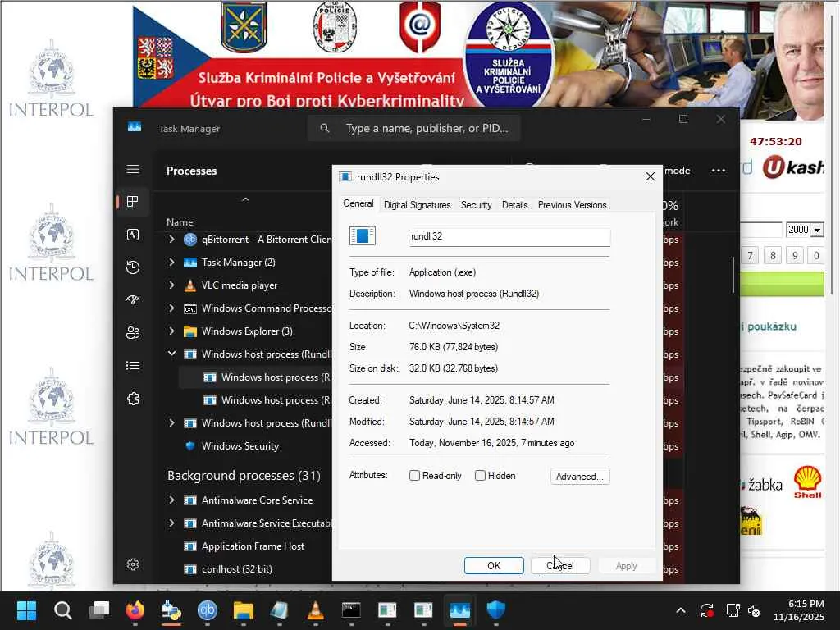This screenshot has width=840, height=630.
Task: Click OK in rundll32 Properties
Action: tap(494, 566)
